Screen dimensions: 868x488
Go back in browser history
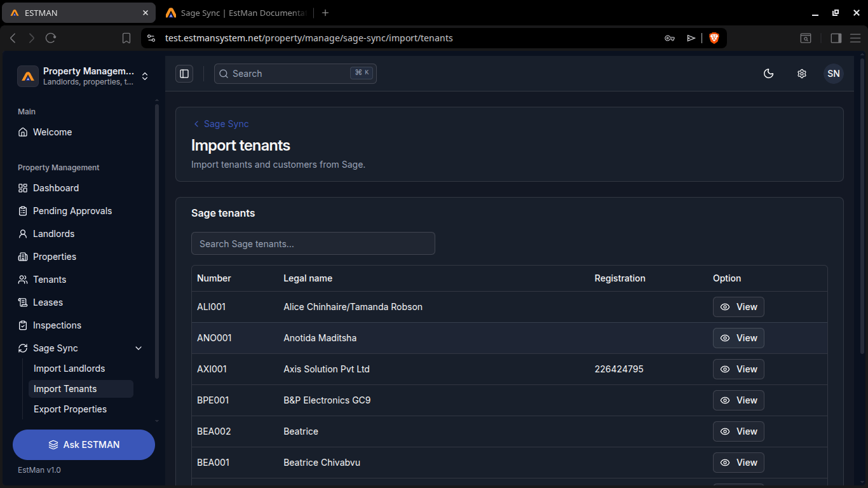(13, 38)
